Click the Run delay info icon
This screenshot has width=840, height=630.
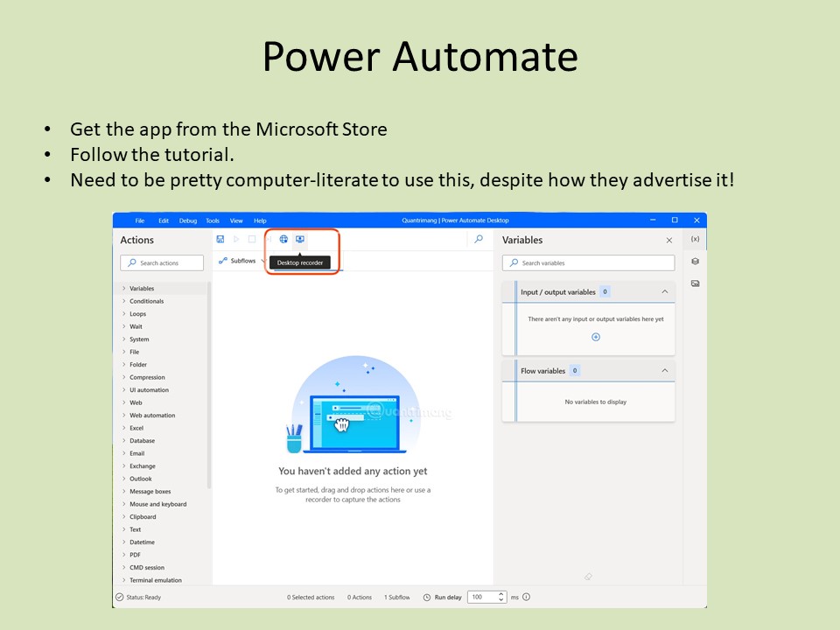(x=527, y=598)
